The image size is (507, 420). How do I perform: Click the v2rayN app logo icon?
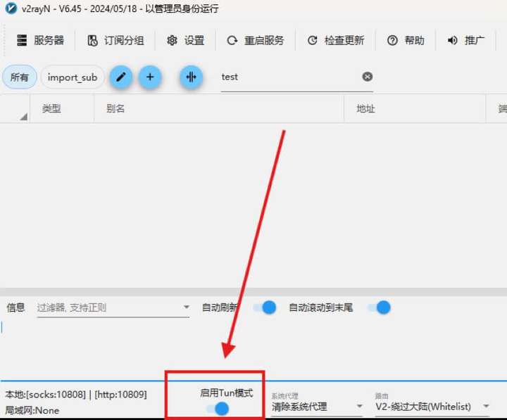click(x=11, y=8)
